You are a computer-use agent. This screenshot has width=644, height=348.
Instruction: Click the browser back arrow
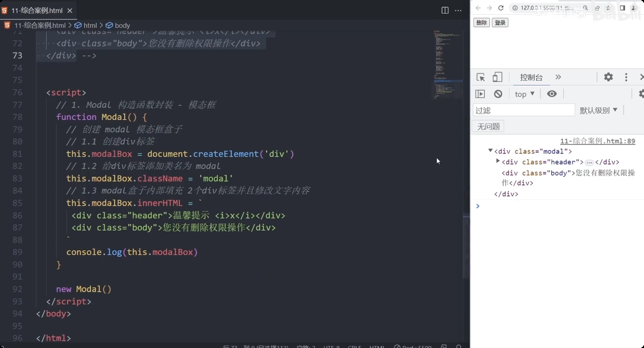click(478, 8)
